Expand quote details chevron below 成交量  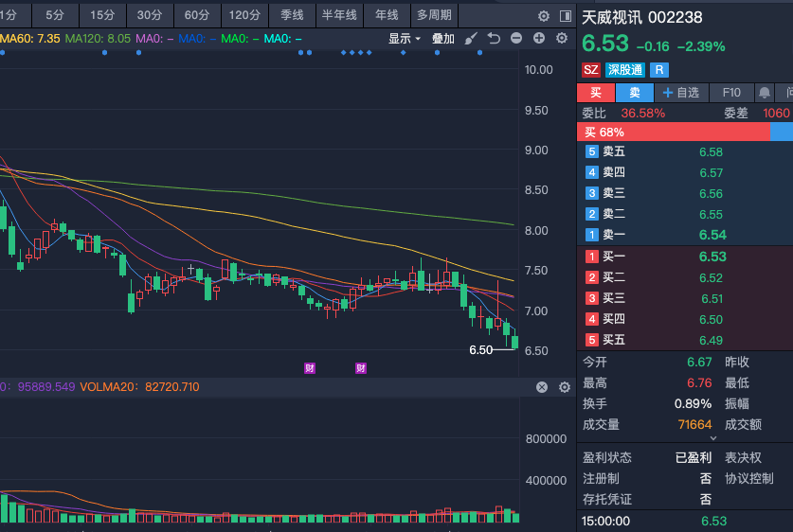[x=713, y=438]
